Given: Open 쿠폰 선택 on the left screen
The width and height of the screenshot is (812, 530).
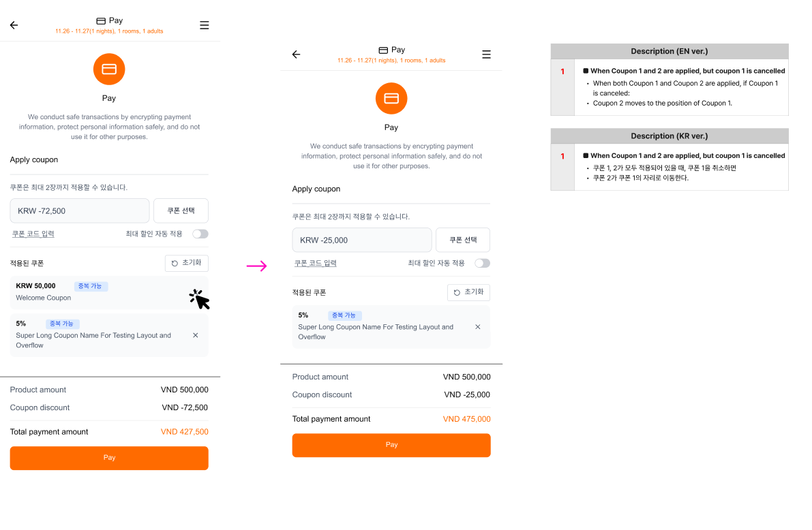Looking at the screenshot, I should click(x=181, y=211).
